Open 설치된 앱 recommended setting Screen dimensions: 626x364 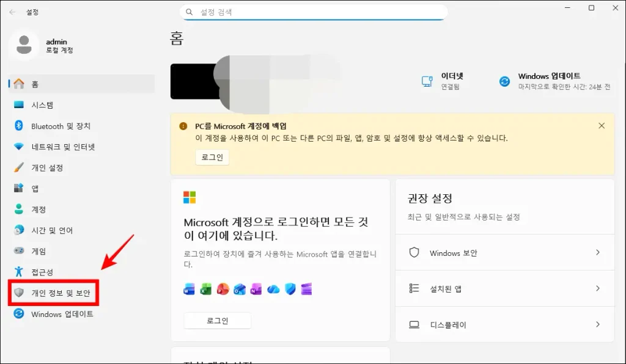tap(504, 288)
